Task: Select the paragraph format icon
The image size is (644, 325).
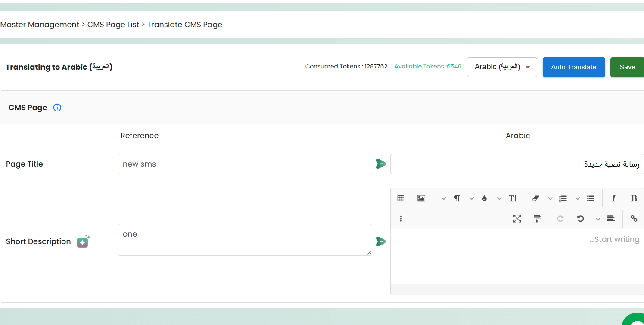Action: [457, 198]
